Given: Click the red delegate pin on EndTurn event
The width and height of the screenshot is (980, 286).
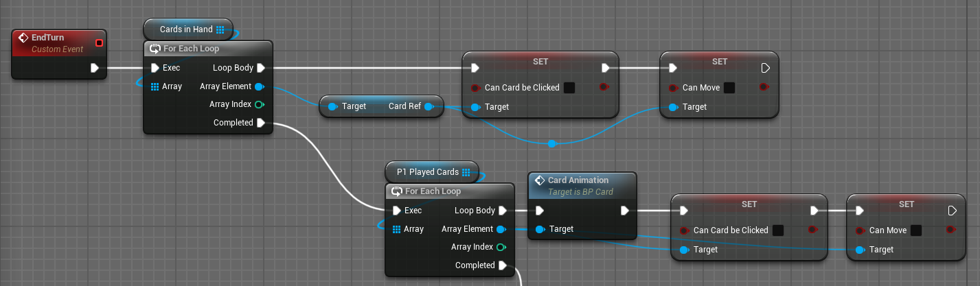Looking at the screenshot, I should pyautogui.click(x=99, y=43).
